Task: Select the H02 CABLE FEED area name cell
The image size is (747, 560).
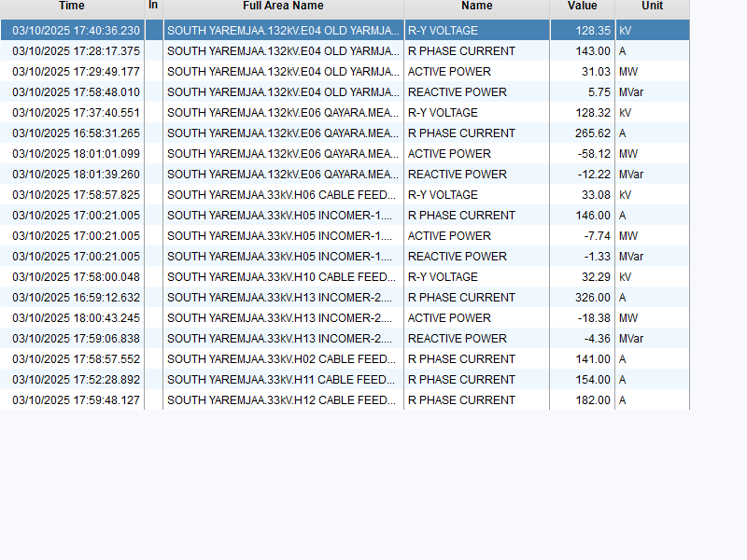Action: click(x=284, y=358)
